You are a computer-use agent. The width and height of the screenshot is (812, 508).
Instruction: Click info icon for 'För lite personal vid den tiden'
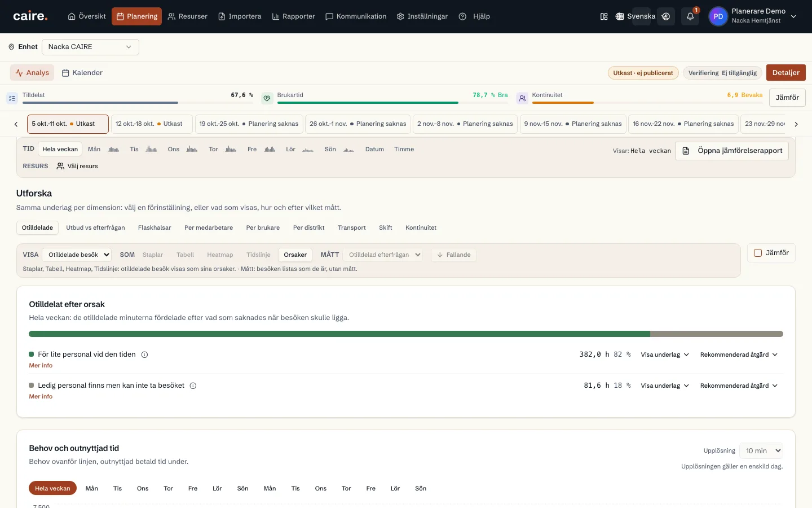click(x=144, y=354)
